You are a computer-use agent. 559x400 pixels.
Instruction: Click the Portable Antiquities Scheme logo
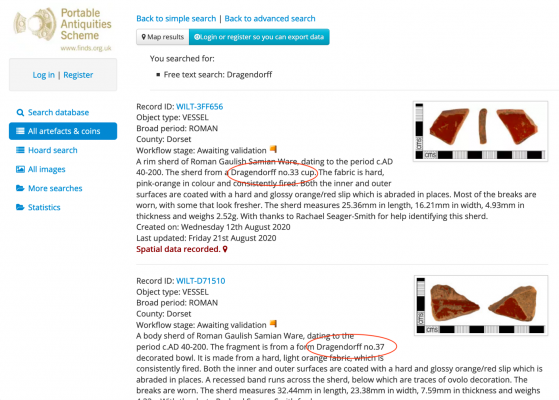click(x=63, y=29)
